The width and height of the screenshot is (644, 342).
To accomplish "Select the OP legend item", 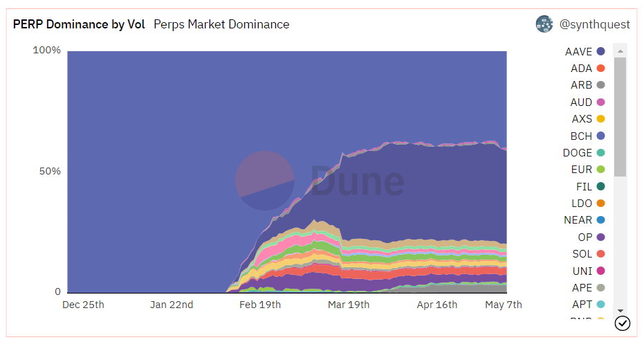I will [x=591, y=237].
